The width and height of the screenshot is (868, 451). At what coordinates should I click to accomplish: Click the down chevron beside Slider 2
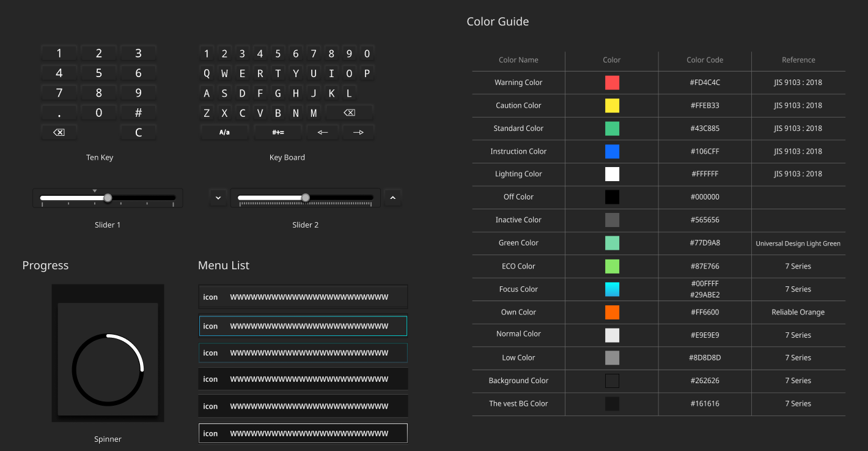(218, 198)
